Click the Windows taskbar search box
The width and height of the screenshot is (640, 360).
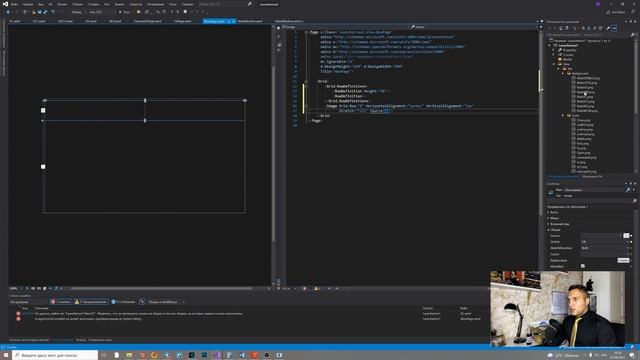coord(55,355)
